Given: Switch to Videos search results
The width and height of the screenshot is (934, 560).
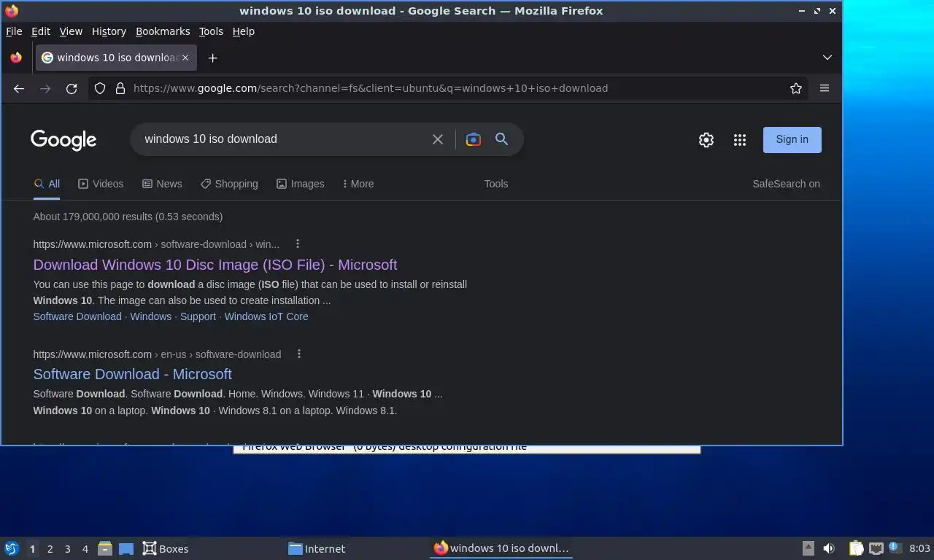Looking at the screenshot, I should click(101, 184).
